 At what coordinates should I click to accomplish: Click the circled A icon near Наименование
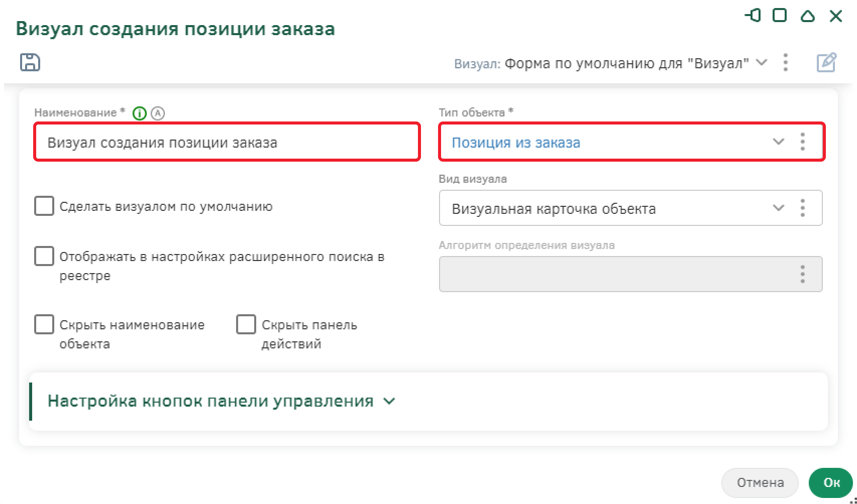click(x=158, y=114)
